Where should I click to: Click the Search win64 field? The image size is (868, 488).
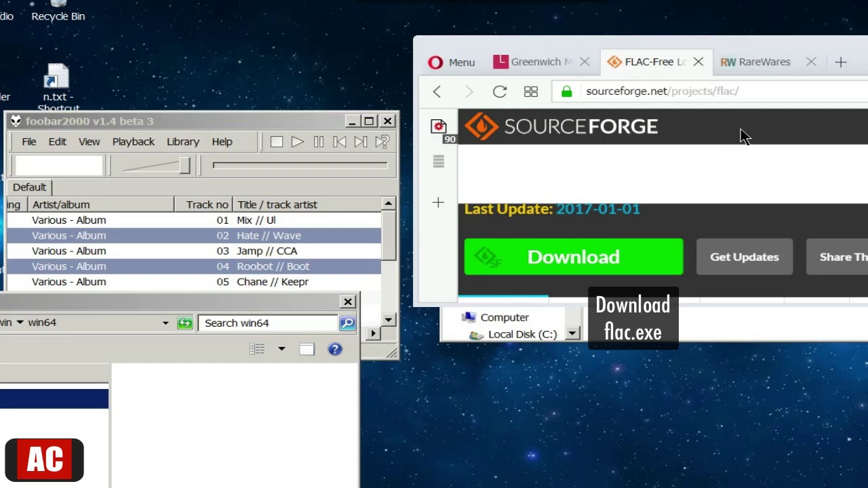(x=268, y=323)
